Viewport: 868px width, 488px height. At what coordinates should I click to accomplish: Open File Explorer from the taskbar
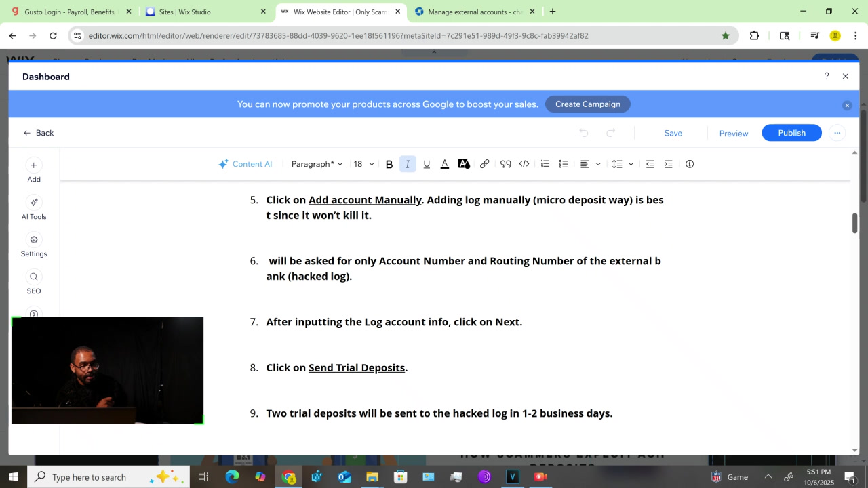click(372, 477)
